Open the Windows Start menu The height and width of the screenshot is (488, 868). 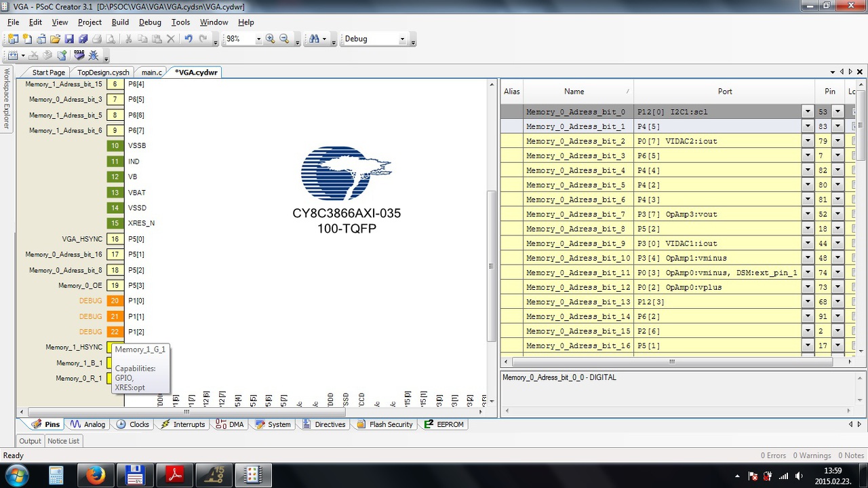coord(16,475)
